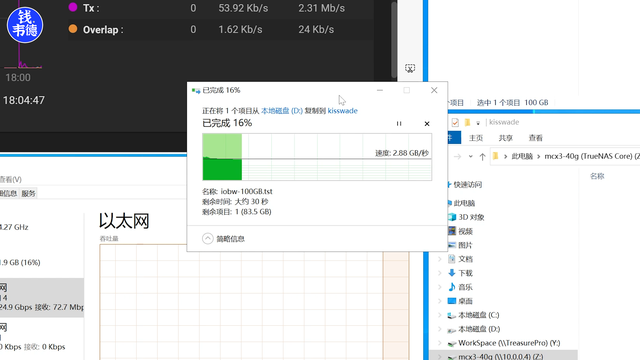The image size is (640, 360).
Task: Click 此电脑 in the address breadcrumb
Action: [522, 156]
